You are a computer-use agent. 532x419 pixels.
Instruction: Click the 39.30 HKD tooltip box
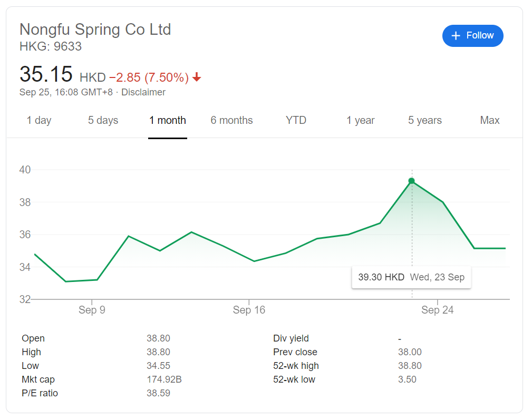click(411, 277)
